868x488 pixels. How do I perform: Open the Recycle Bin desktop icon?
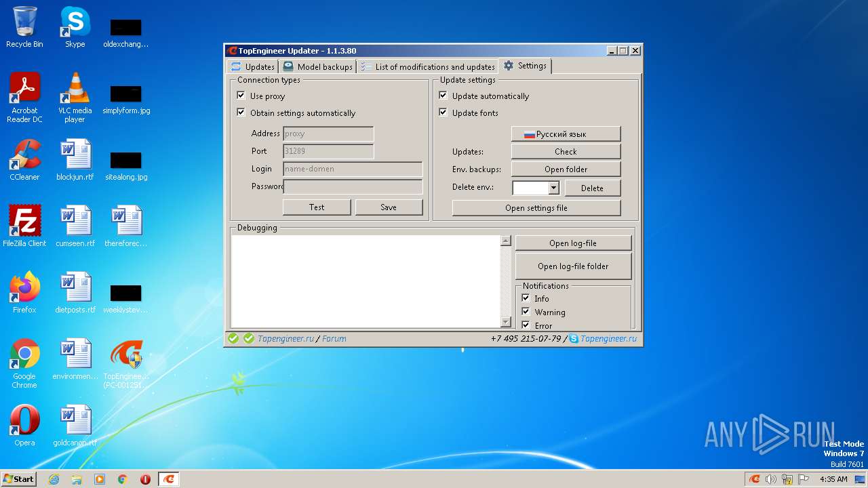point(24,27)
